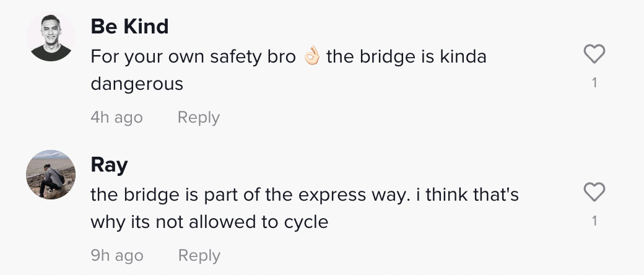
Task: Click the word "dangerous" in Be Kind's comment
Action: pos(137,83)
